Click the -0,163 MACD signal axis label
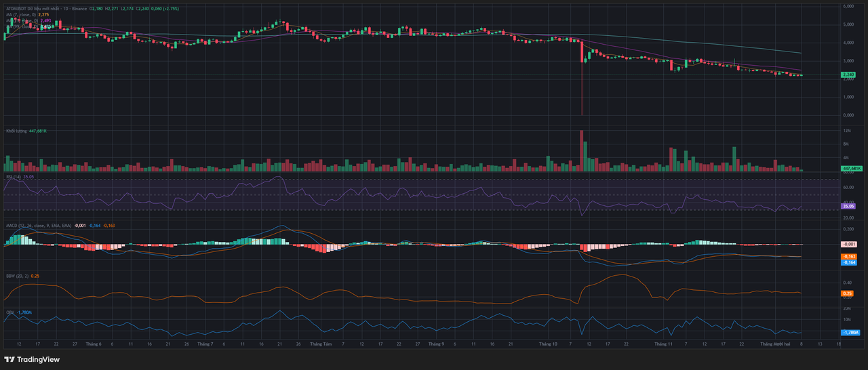 click(848, 256)
